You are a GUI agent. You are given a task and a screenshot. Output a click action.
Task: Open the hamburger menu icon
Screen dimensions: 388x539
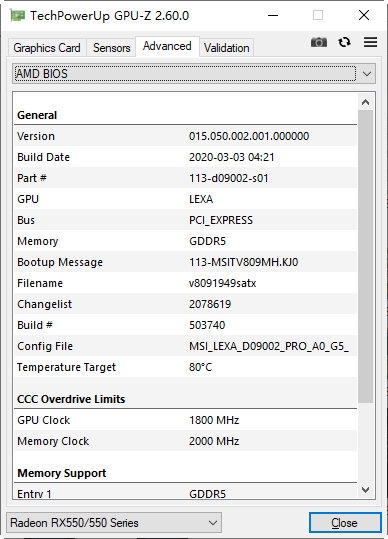pyautogui.click(x=370, y=42)
